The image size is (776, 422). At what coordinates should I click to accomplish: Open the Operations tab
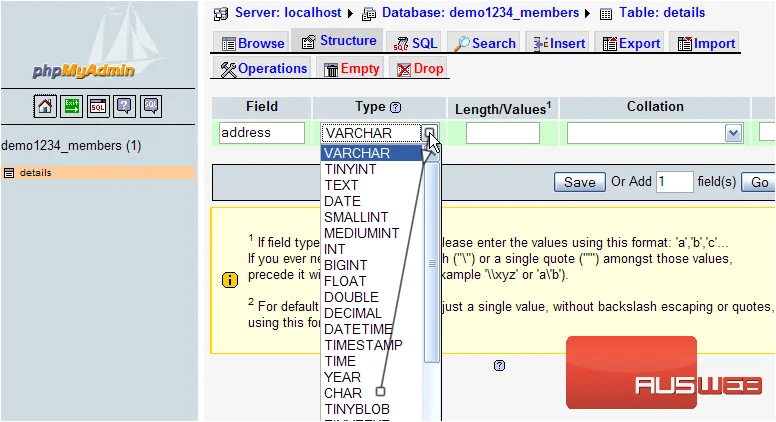(264, 68)
